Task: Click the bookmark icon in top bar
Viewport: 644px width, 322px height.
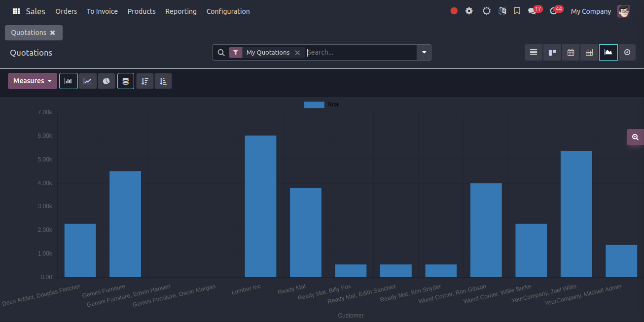Action: tap(517, 11)
